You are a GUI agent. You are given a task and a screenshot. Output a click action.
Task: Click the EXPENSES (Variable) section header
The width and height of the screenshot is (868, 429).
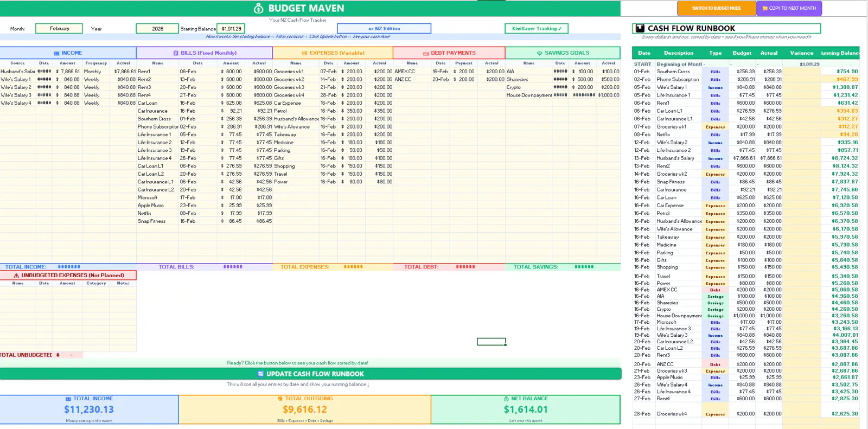pyautogui.click(x=333, y=53)
